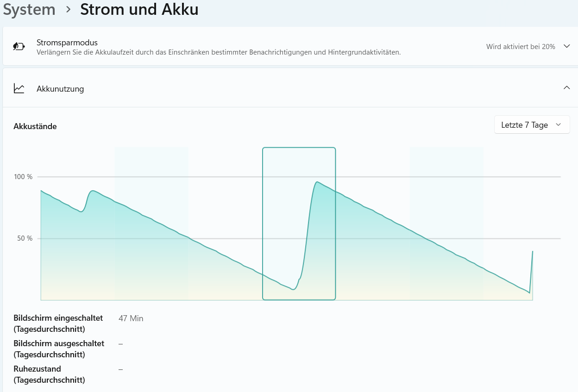Click the charging spike at the chart's right edge

coord(532,273)
